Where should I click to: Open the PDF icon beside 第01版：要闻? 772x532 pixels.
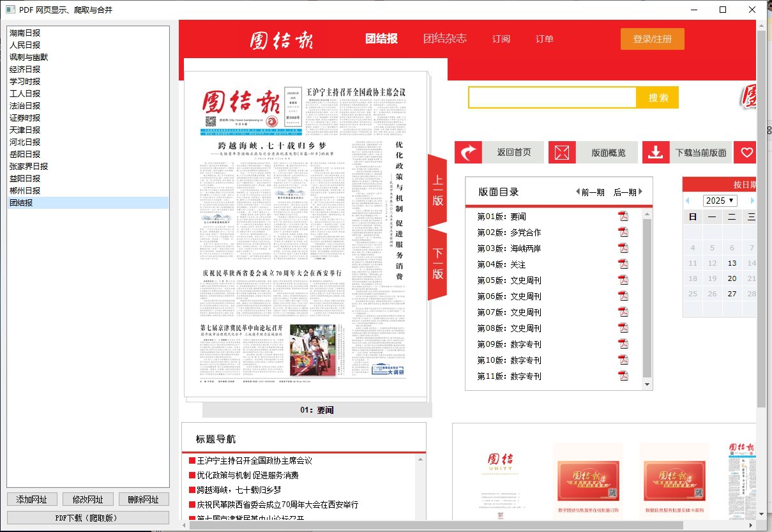[623, 216]
